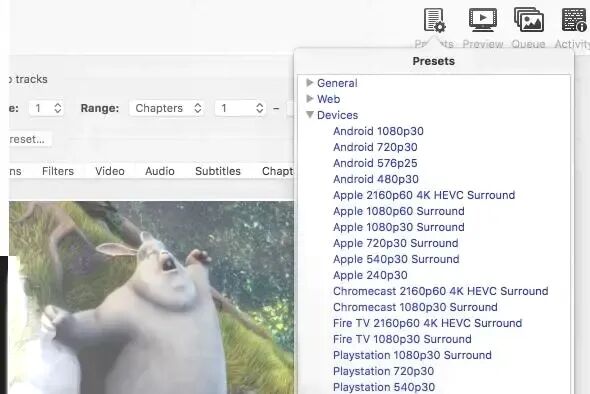Viewport: 590px width, 394px height.
Task: Expand the Web presets group
Action: 310,99
